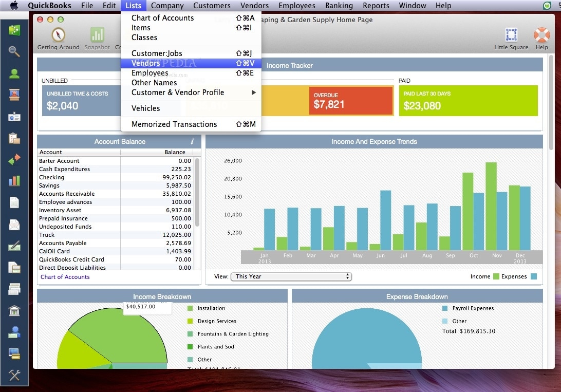This screenshot has width=561, height=392.
Task: Click the Installation legend color swatch
Action: (x=190, y=308)
